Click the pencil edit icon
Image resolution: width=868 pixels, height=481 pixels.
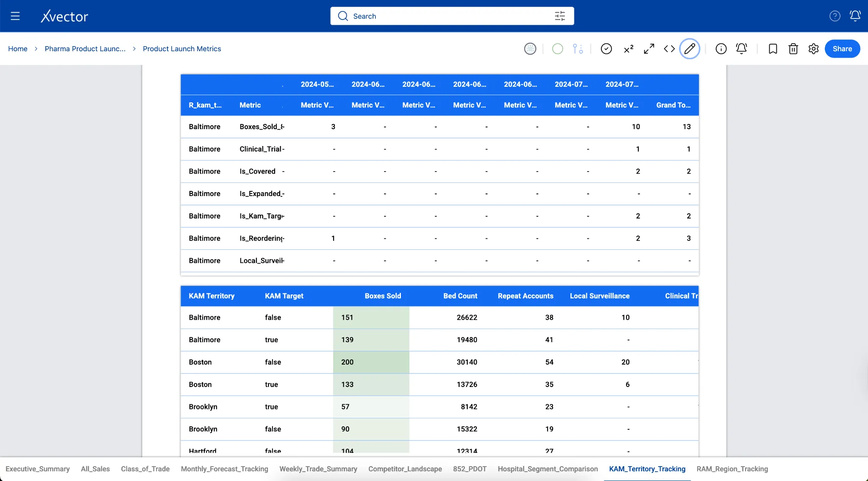[690, 49]
